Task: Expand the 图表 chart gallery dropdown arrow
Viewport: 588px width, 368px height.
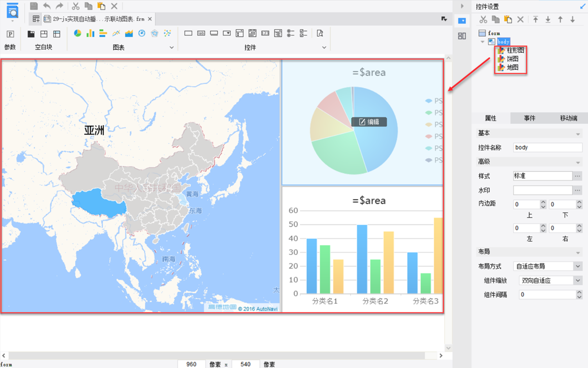Action: pyautogui.click(x=171, y=47)
